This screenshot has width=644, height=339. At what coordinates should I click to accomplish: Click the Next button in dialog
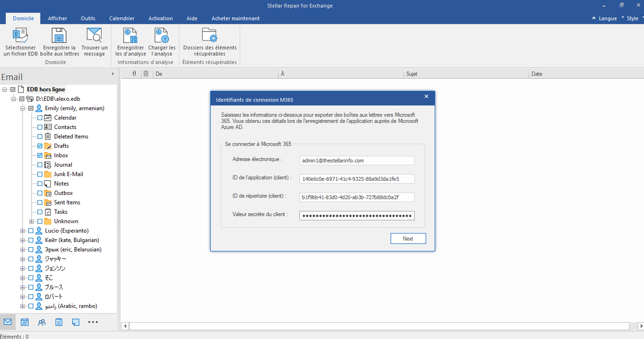[408, 239]
